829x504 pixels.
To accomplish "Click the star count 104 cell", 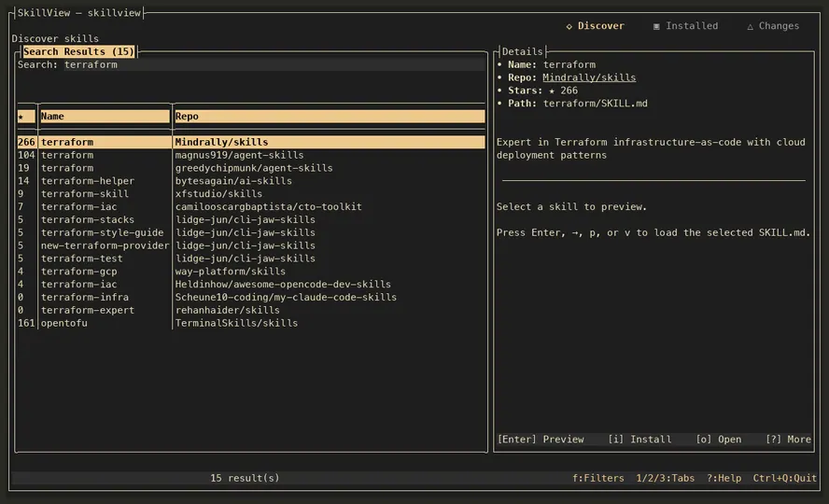I will click(26, 155).
